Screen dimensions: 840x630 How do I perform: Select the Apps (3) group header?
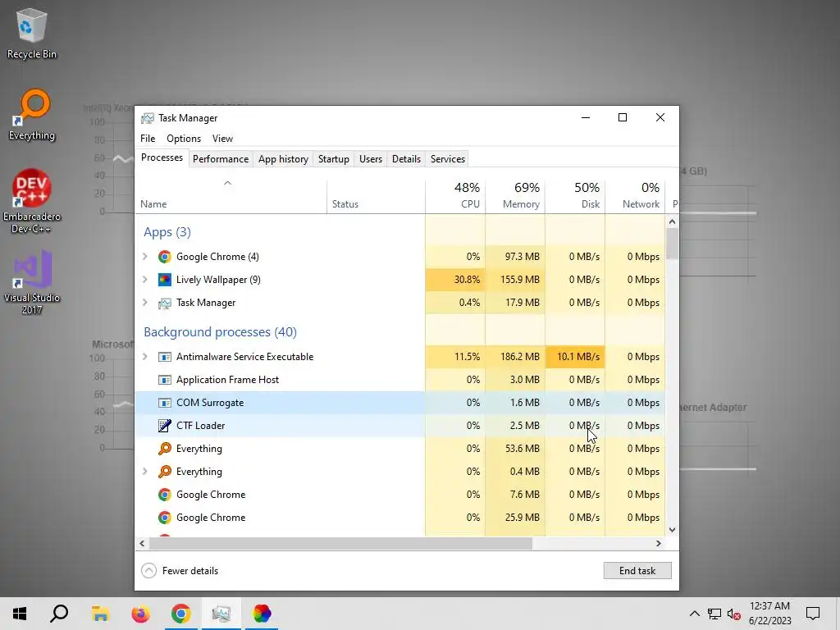click(x=167, y=232)
